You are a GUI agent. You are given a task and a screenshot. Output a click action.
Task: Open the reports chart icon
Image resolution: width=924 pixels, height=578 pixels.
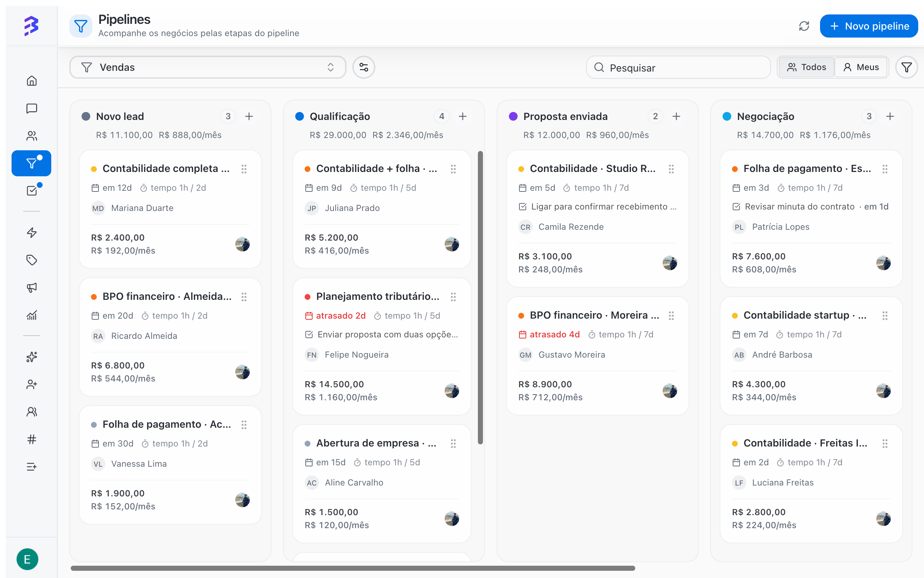[x=32, y=315]
